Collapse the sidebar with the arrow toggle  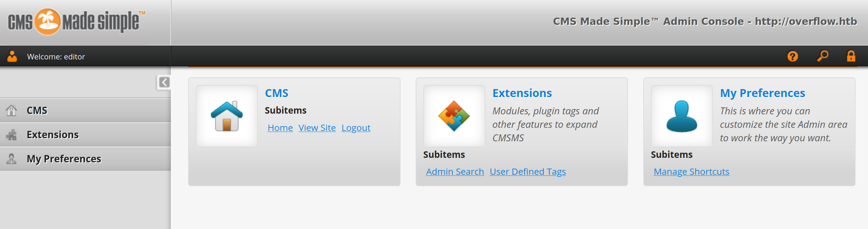click(x=164, y=82)
